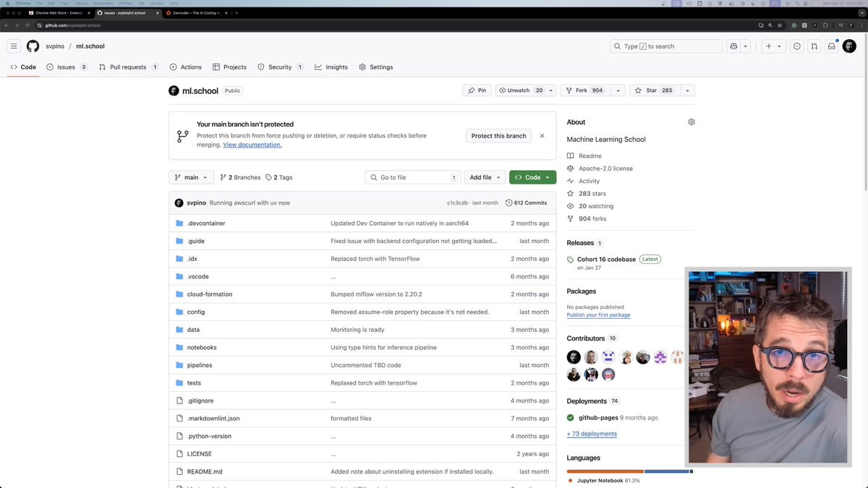This screenshot has height=488, width=868.
Task: Open the .markdownlint.json file
Action: [213, 419]
